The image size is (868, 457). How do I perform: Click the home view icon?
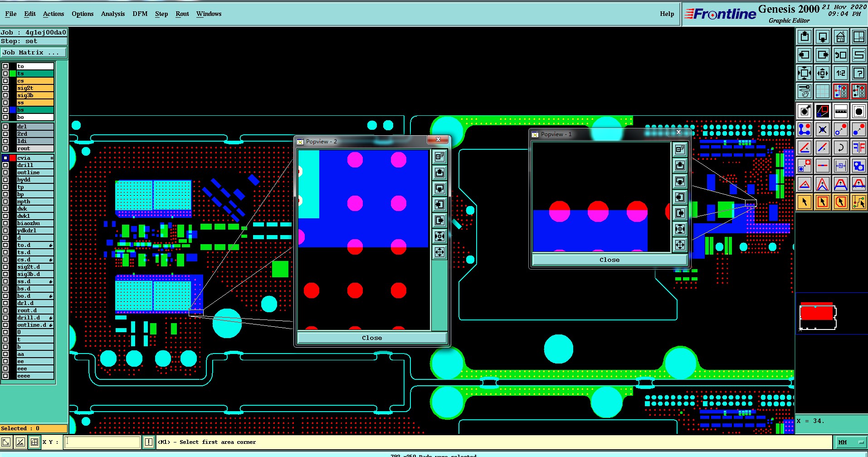(841, 37)
